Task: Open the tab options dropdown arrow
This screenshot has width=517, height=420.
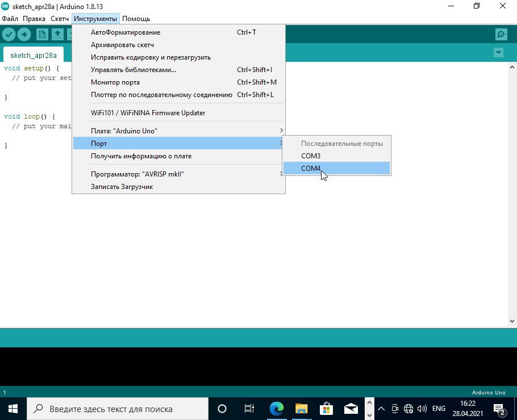Action: click(x=498, y=52)
